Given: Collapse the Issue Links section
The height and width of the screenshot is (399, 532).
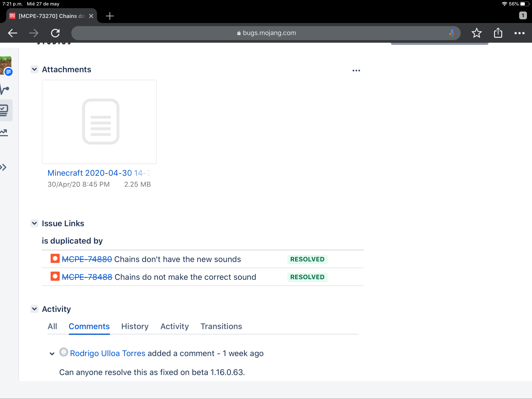Looking at the screenshot, I should [34, 223].
